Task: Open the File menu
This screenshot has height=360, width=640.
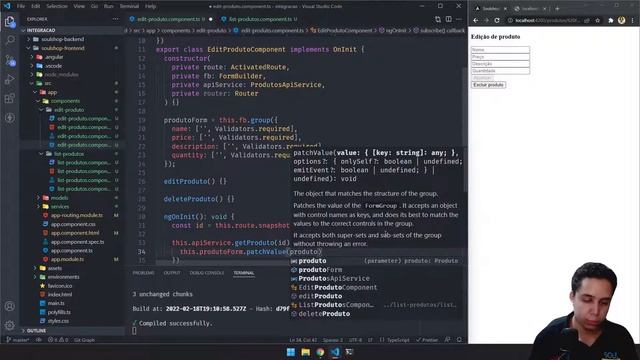Action: (21, 6)
